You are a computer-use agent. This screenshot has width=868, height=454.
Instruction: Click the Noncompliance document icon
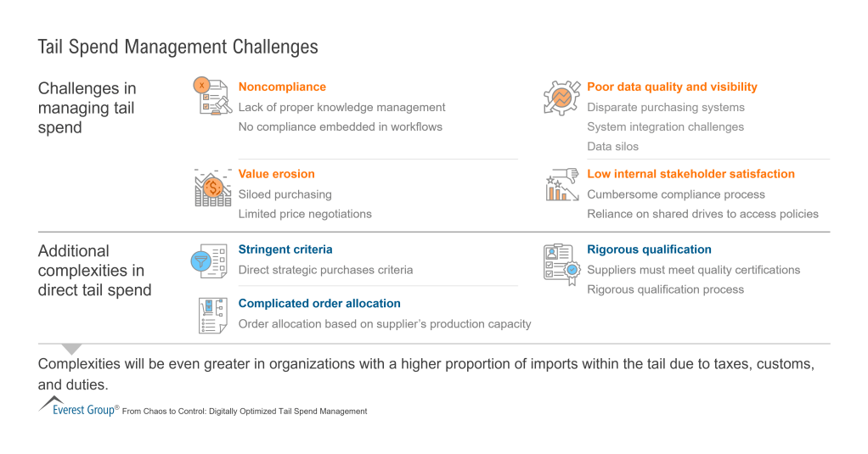pos(212,97)
